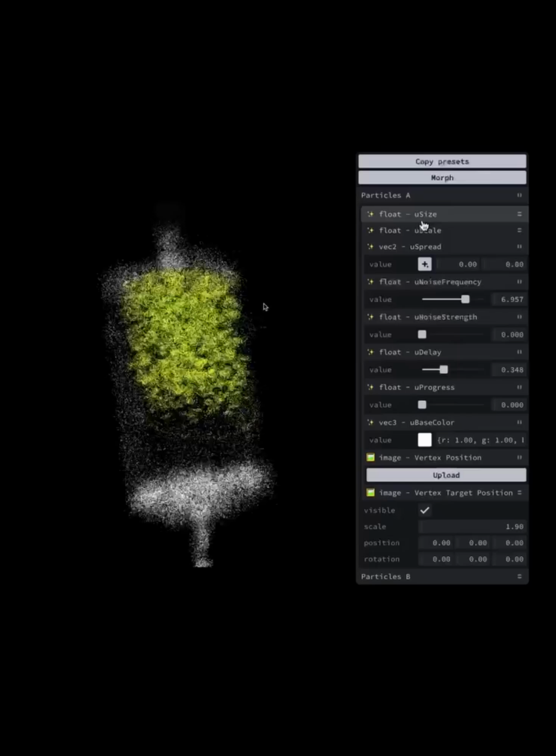
Task: Click the 'image - Vertex Target Position' label
Action: [x=446, y=492]
